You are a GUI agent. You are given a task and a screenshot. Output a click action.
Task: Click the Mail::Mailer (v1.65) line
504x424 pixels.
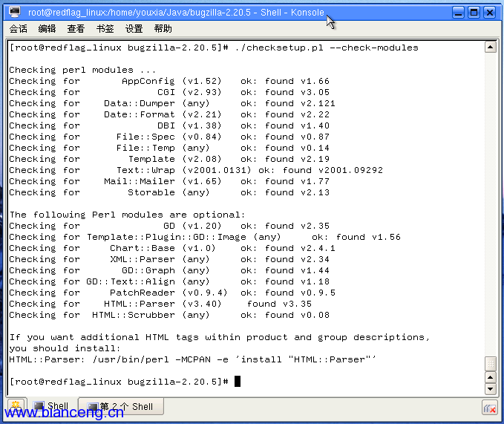click(x=169, y=181)
